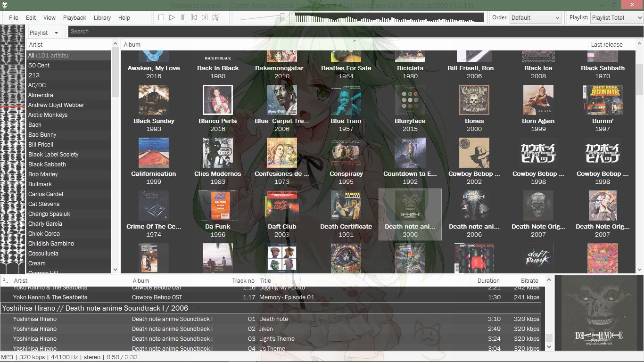Viewport: 644px width, 362px height.
Task: Select the Californication album art
Action: pyautogui.click(x=154, y=153)
